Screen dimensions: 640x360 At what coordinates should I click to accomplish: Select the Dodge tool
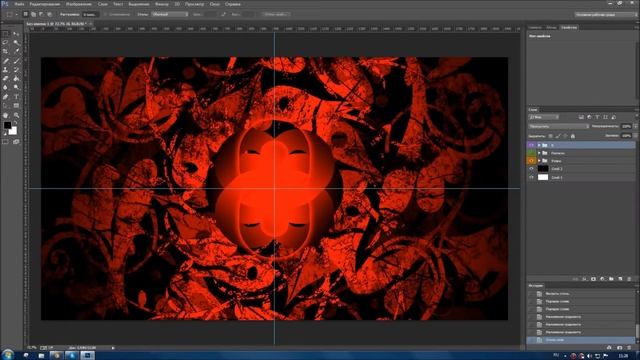(x=16, y=87)
